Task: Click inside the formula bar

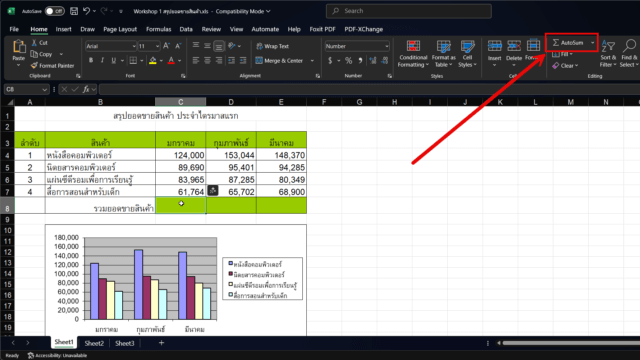Action: 369,89
